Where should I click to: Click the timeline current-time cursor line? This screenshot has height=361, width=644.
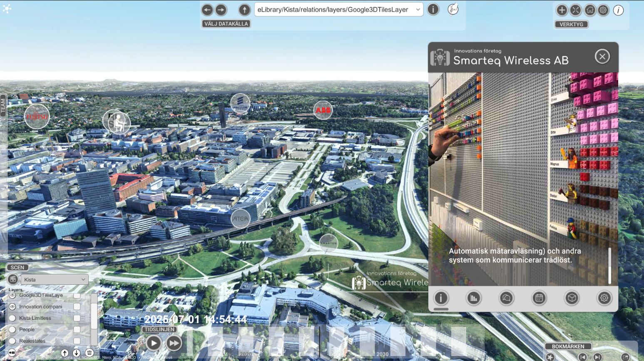tap(320, 342)
